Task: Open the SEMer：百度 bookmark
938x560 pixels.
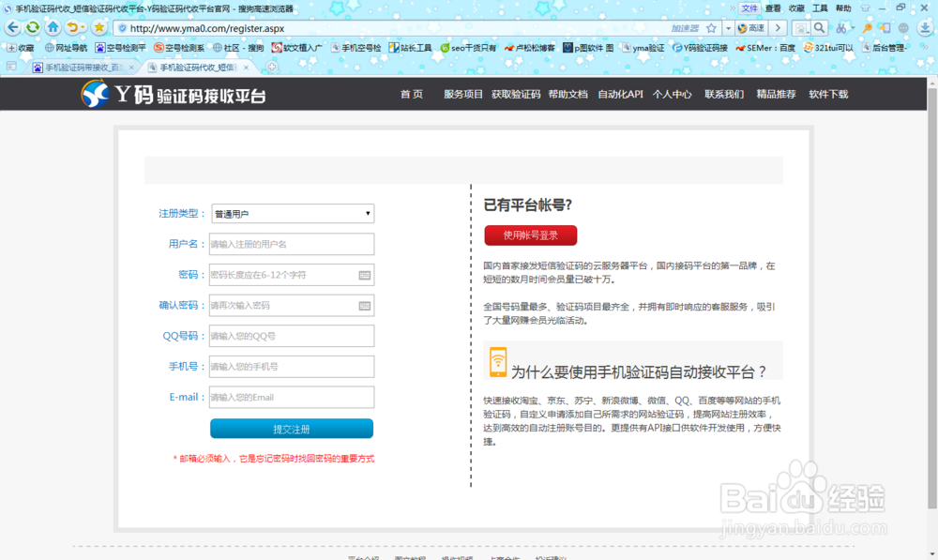Action: tap(765, 48)
